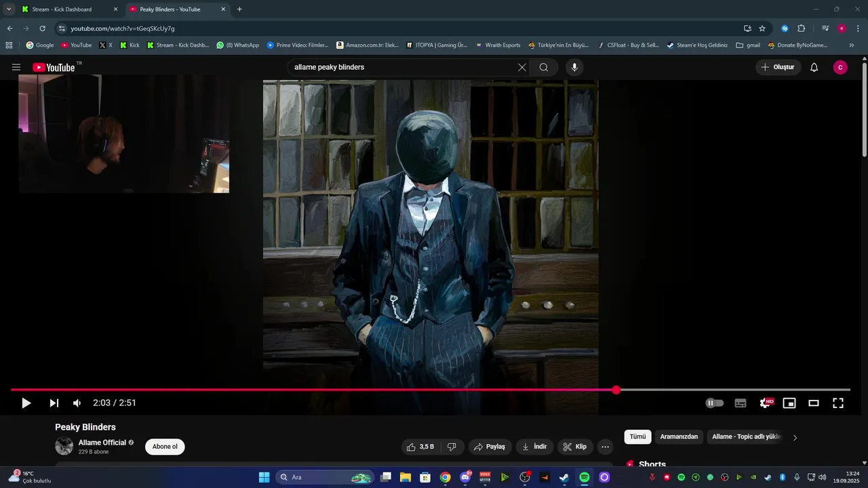868x488 pixels.
Task: Open the Kick bookmark
Action: point(130,45)
